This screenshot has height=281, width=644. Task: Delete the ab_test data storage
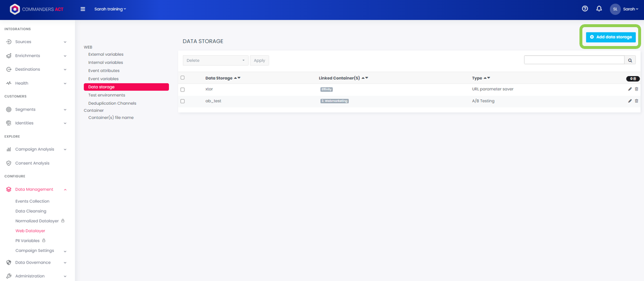click(637, 101)
